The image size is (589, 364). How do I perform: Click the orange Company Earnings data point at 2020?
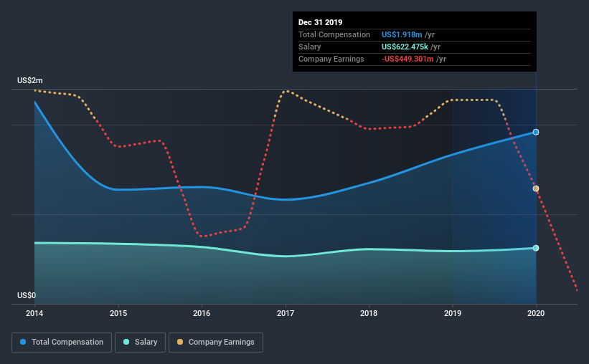point(536,188)
